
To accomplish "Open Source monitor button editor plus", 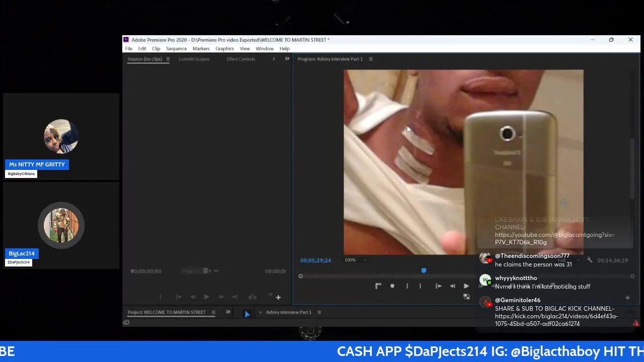I will click(x=278, y=298).
